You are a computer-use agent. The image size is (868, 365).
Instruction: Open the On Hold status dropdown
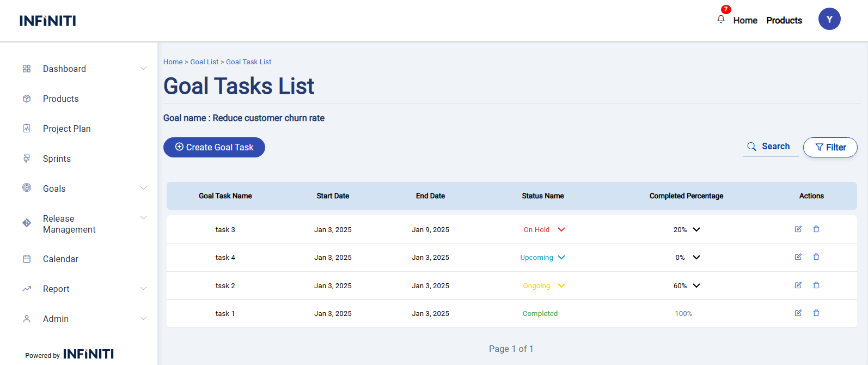[x=561, y=230]
